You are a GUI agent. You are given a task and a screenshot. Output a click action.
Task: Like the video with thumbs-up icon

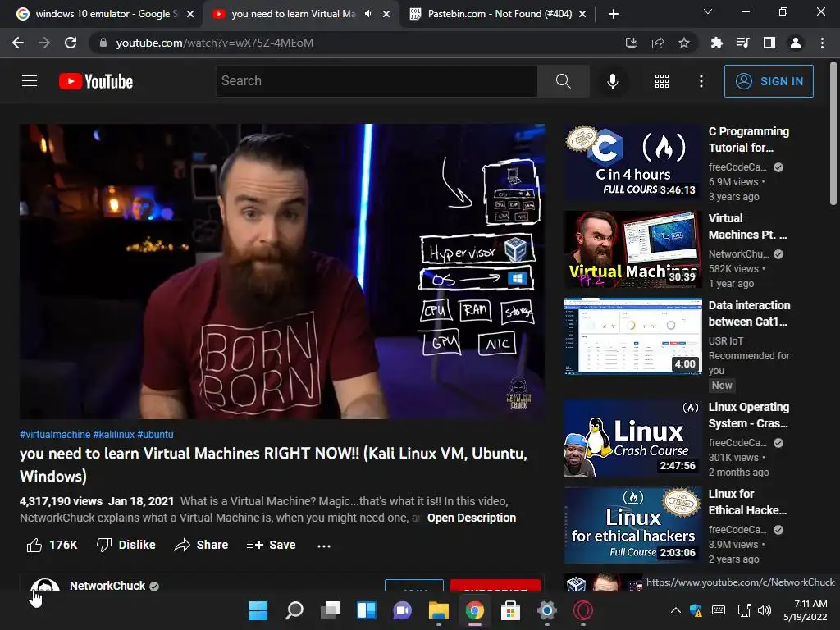click(x=34, y=545)
